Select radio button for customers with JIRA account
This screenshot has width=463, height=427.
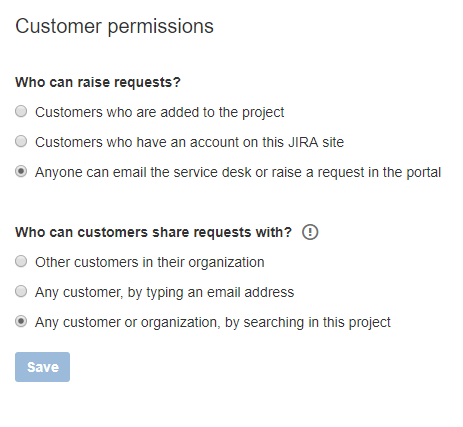click(x=21, y=141)
